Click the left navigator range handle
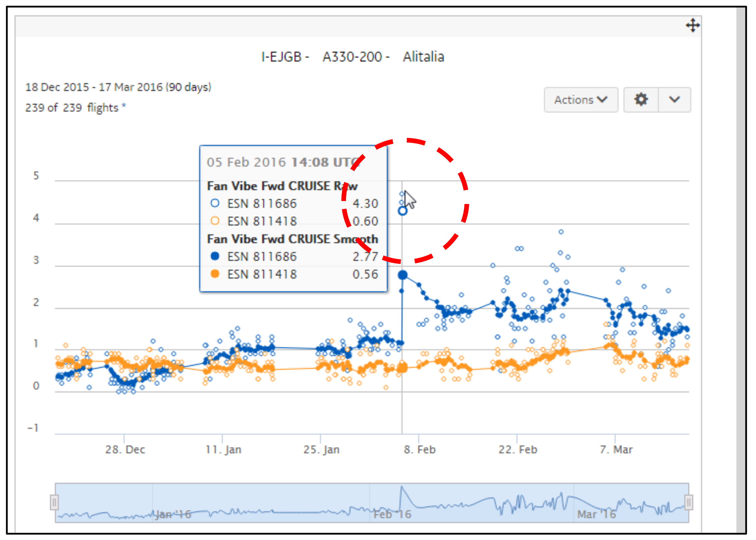 (54, 502)
